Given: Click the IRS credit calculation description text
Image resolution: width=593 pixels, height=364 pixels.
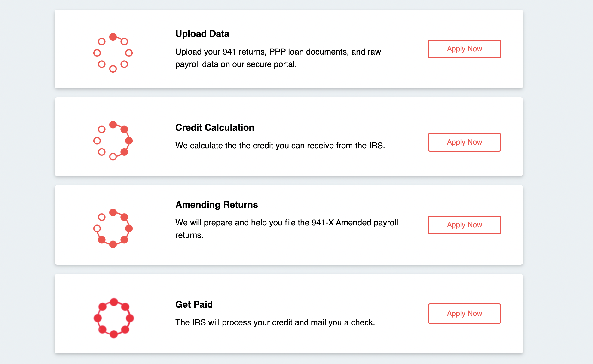Looking at the screenshot, I should 280,146.
